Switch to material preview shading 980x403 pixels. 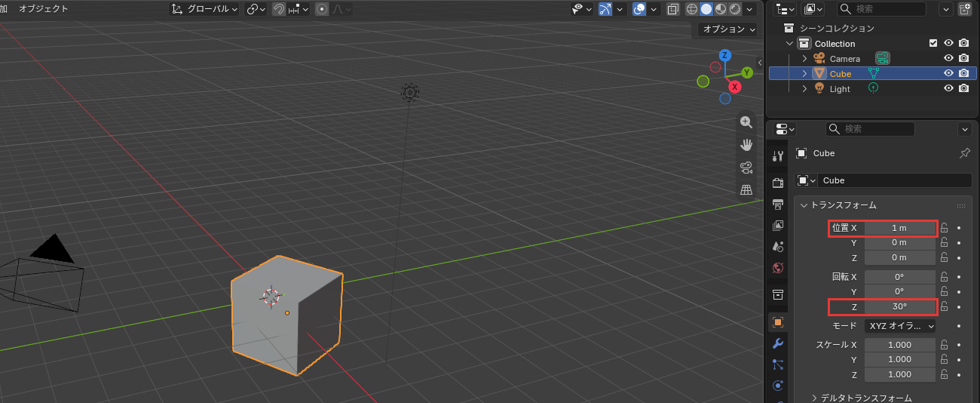coord(720,9)
